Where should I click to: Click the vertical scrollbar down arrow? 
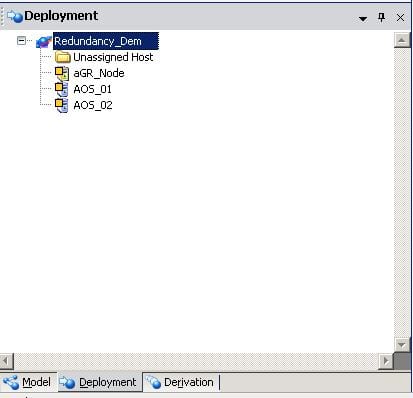click(x=402, y=345)
